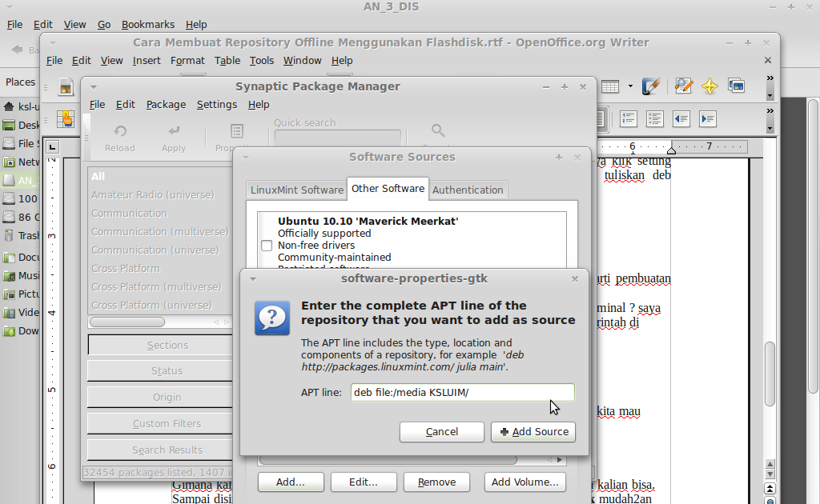
Task: Click the Decrease Indent icon in Writer
Action: pos(681,119)
